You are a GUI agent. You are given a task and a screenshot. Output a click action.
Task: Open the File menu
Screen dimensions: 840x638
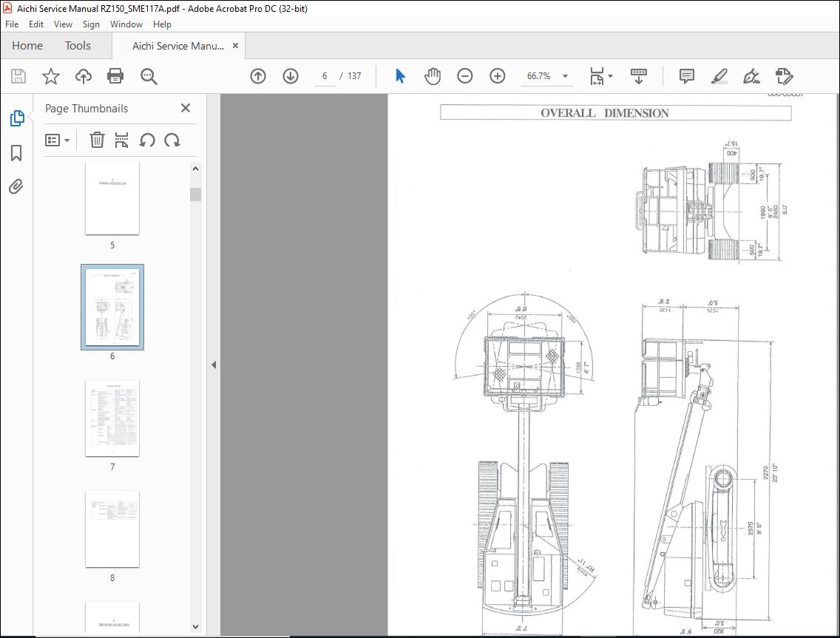tap(12, 24)
